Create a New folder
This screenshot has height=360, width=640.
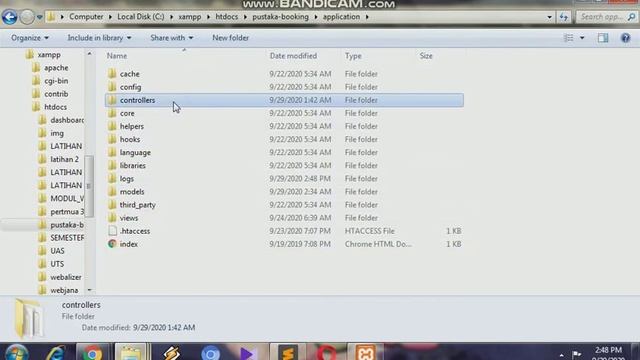[230, 38]
